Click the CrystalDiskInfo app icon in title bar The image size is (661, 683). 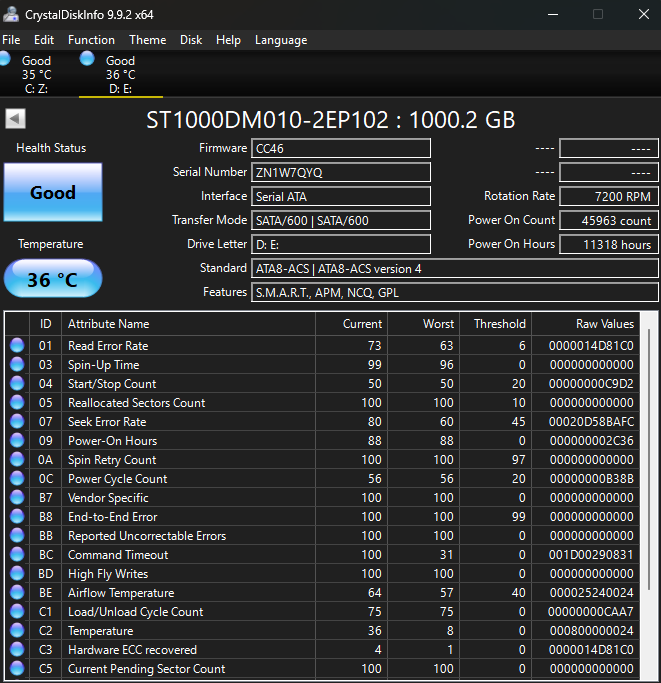coord(11,14)
